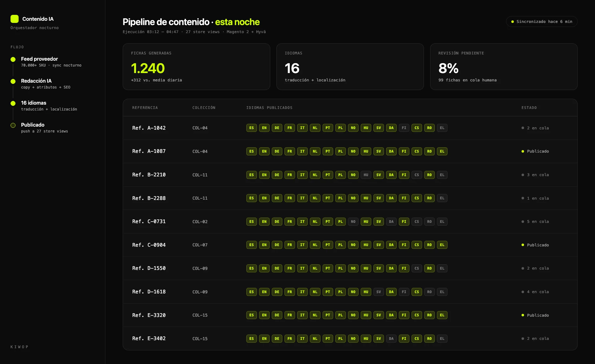Click the dimmed SV badge in row D-1618

pyautogui.click(x=378, y=292)
